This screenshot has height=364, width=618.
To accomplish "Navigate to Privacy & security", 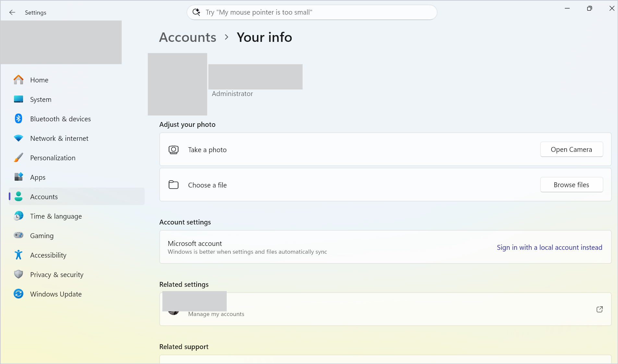I will [x=77, y=274].
